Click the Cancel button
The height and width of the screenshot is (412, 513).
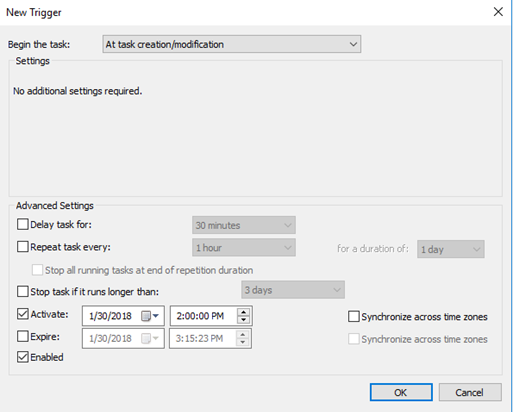(x=470, y=392)
